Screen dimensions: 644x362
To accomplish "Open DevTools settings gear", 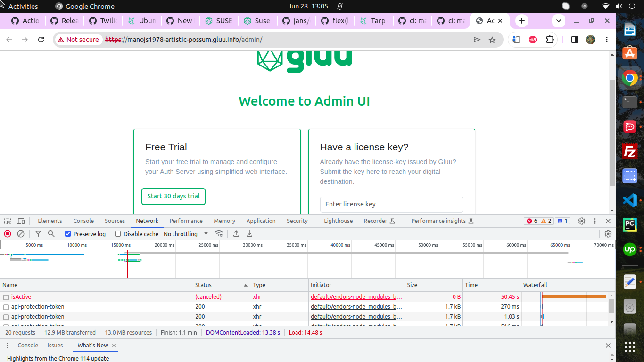I will point(581,221).
